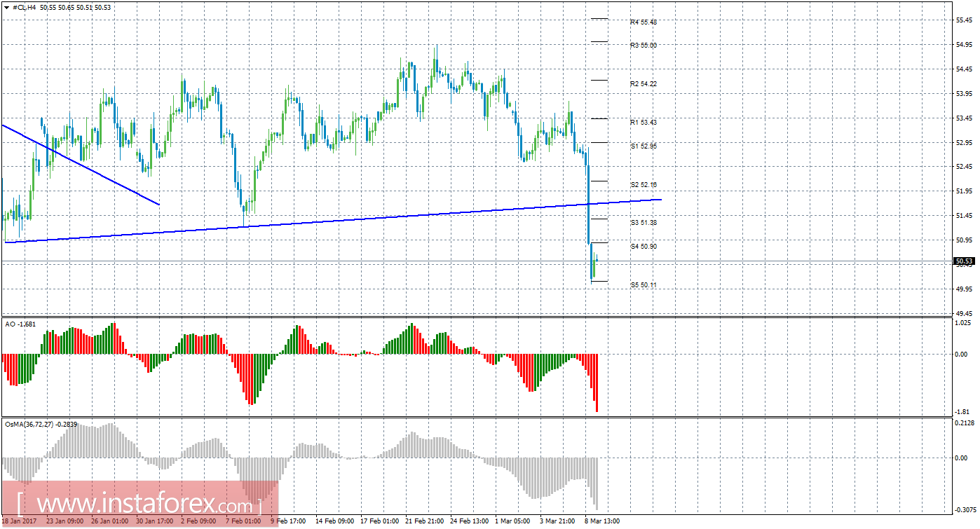
Task: Click the S3 51.38 pivot label
Action: tap(643, 223)
